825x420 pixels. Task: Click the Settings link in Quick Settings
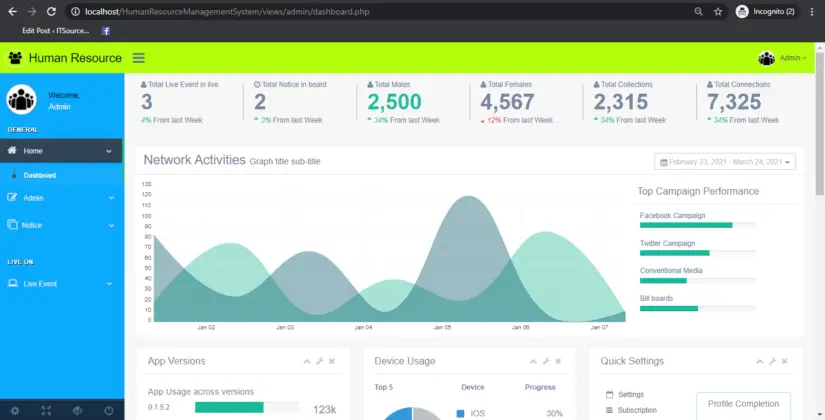[631, 395]
